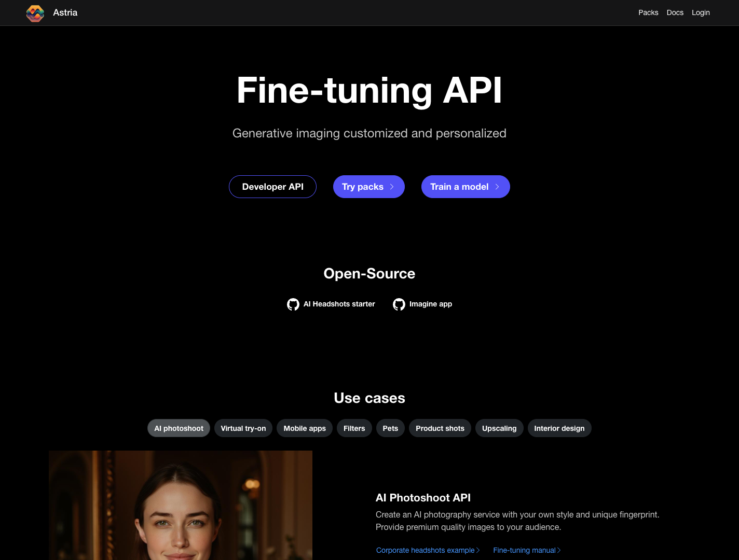
Task: Click the Astria logo icon
Action: click(x=35, y=13)
